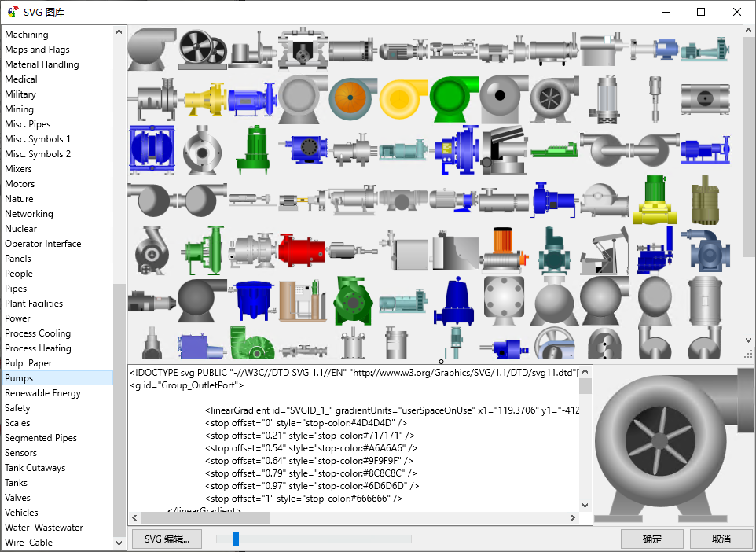756x552 pixels.
Task: Choose the green vertical flanged pump symbol
Action: pos(204,250)
